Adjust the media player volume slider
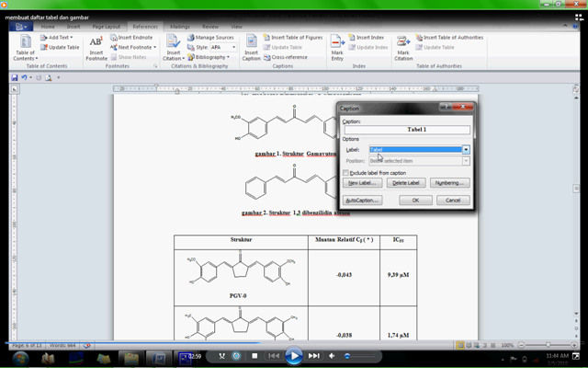 359,356
